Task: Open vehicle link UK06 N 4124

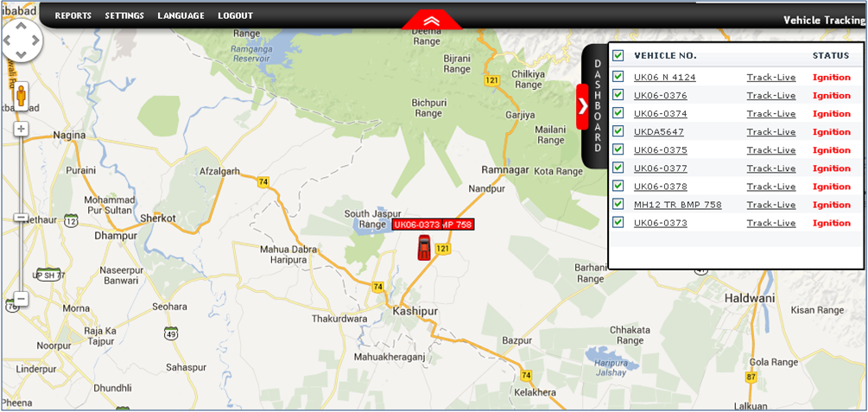Action: 665,78
